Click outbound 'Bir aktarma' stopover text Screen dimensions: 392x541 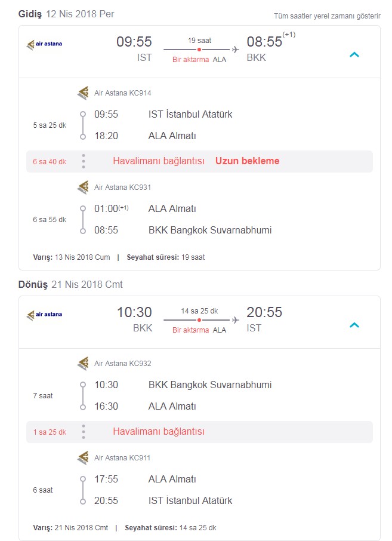coord(191,60)
